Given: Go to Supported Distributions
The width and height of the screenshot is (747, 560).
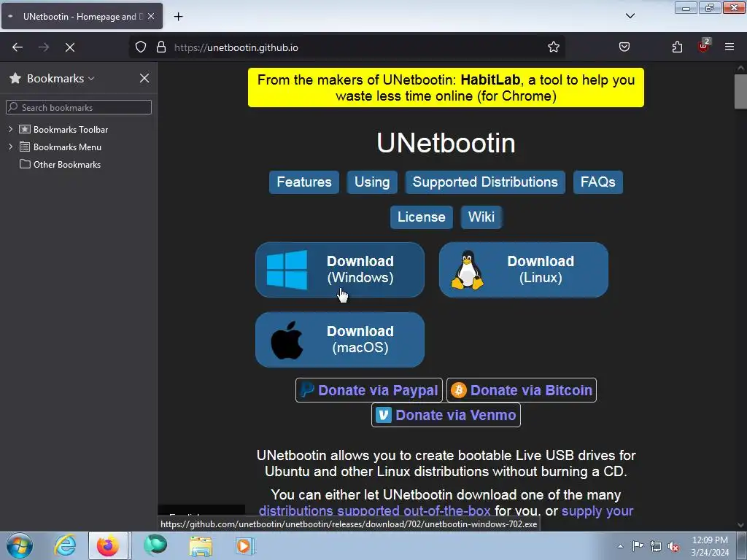Looking at the screenshot, I should click(485, 182).
